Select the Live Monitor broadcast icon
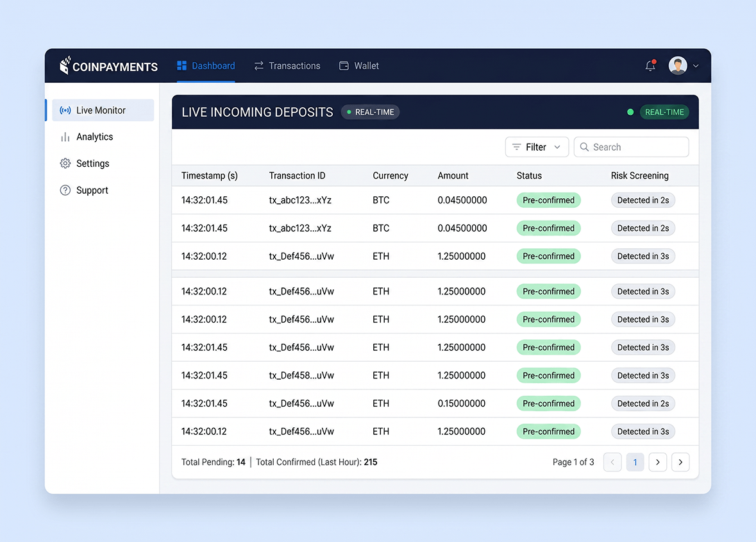Image resolution: width=756 pixels, height=542 pixels. tap(65, 110)
